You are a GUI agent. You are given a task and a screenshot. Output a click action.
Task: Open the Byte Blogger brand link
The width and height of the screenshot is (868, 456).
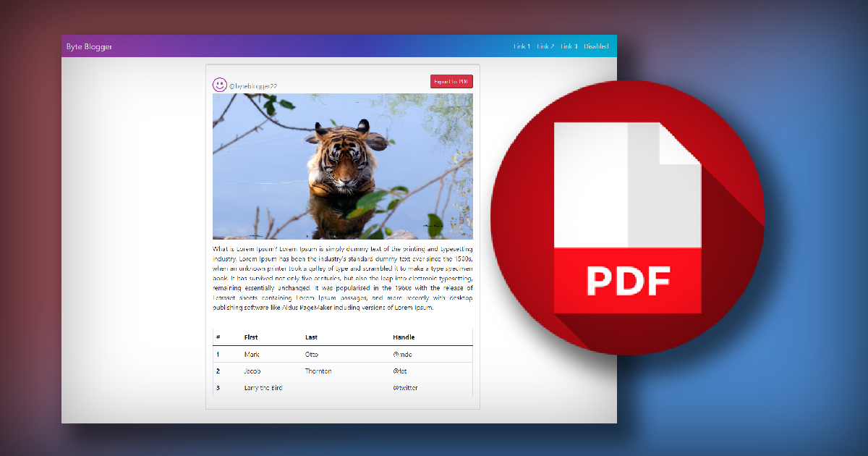pyautogui.click(x=89, y=47)
